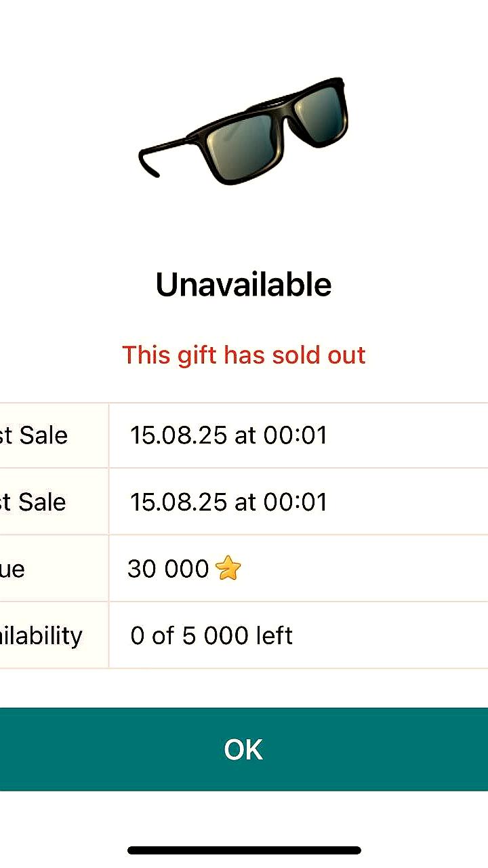Tap the gold star icon beside 30 000
The height and width of the screenshot is (868, 488).
228,568
